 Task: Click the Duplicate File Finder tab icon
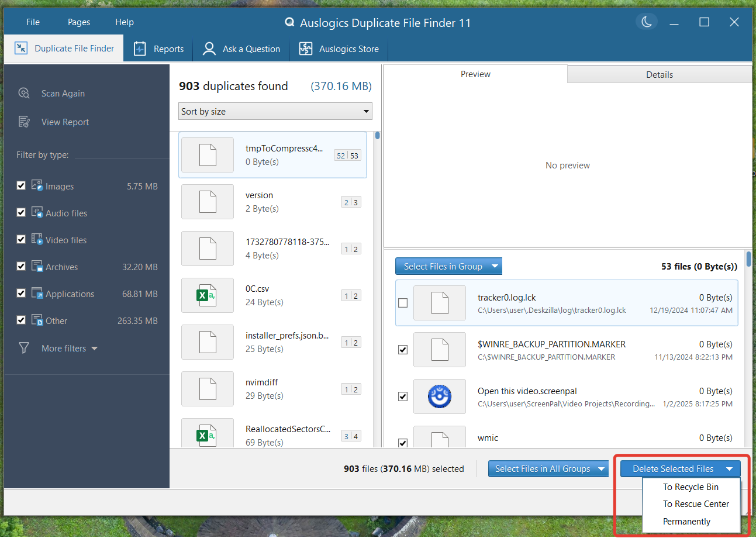pyautogui.click(x=20, y=48)
